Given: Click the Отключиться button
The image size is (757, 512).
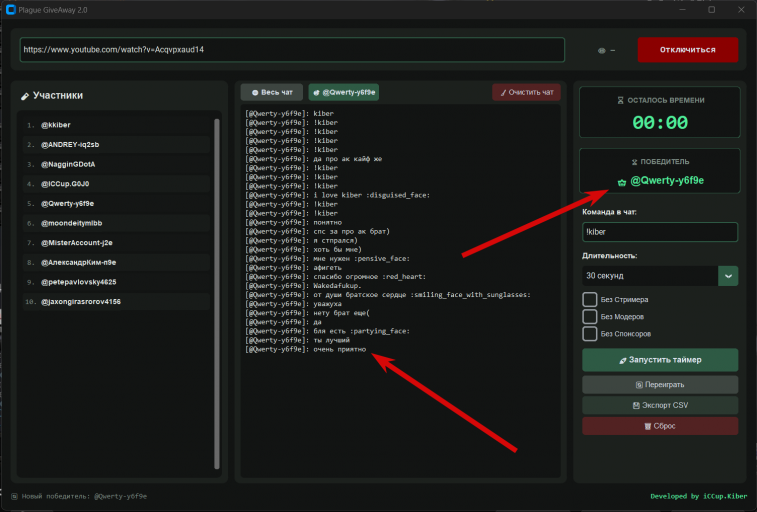Looking at the screenshot, I should coord(687,50).
